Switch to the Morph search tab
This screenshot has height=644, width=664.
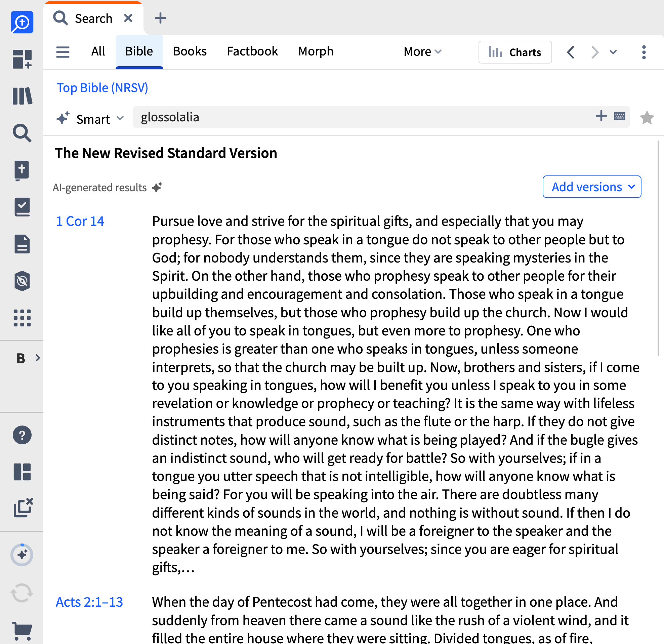[316, 51]
